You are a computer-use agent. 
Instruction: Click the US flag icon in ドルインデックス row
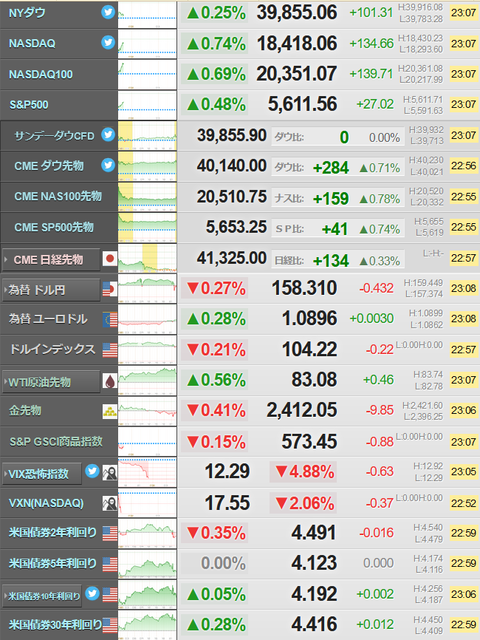(110, 350)
